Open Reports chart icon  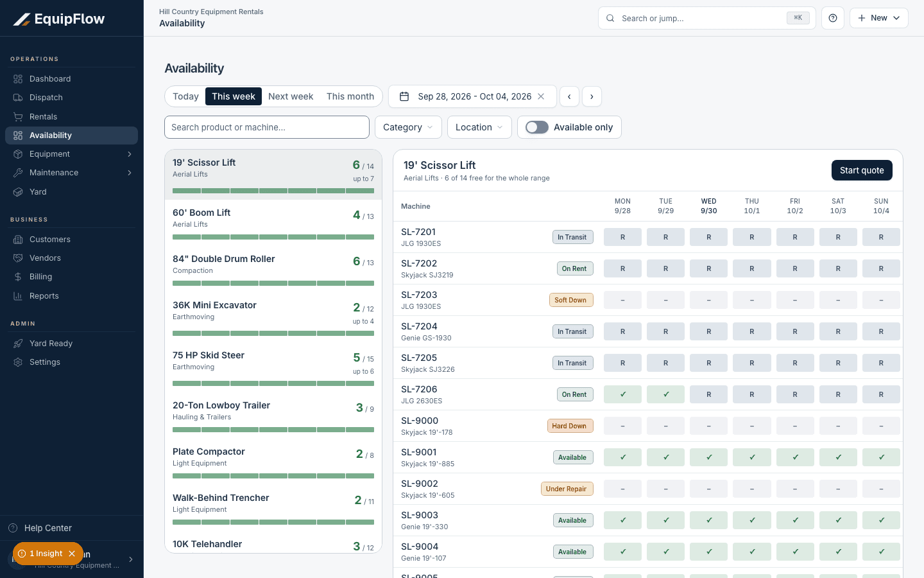[18, 296]
